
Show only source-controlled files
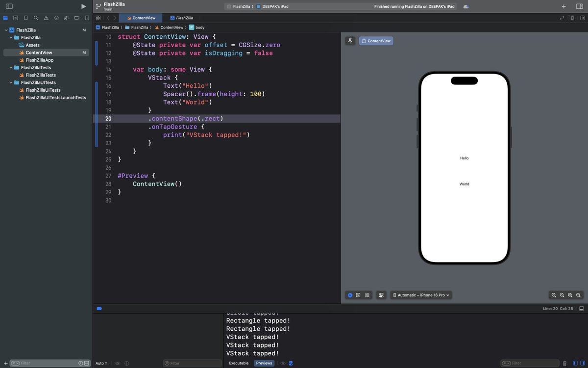click(87, 363)
